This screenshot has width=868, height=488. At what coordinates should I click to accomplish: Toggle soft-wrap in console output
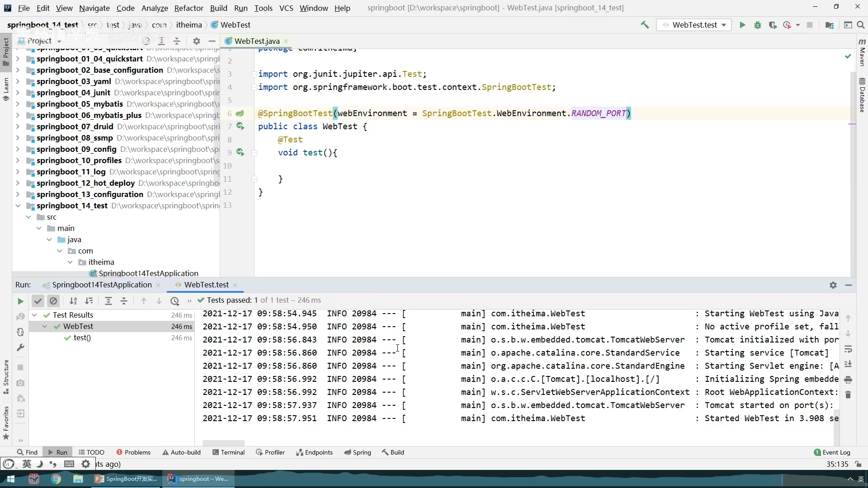click(x=848, y=349)
